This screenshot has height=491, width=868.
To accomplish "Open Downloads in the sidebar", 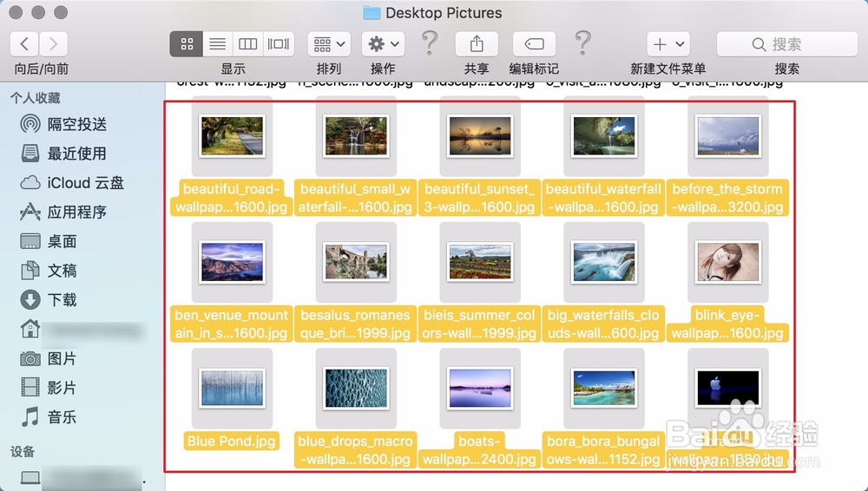I will tap(49, 300).
